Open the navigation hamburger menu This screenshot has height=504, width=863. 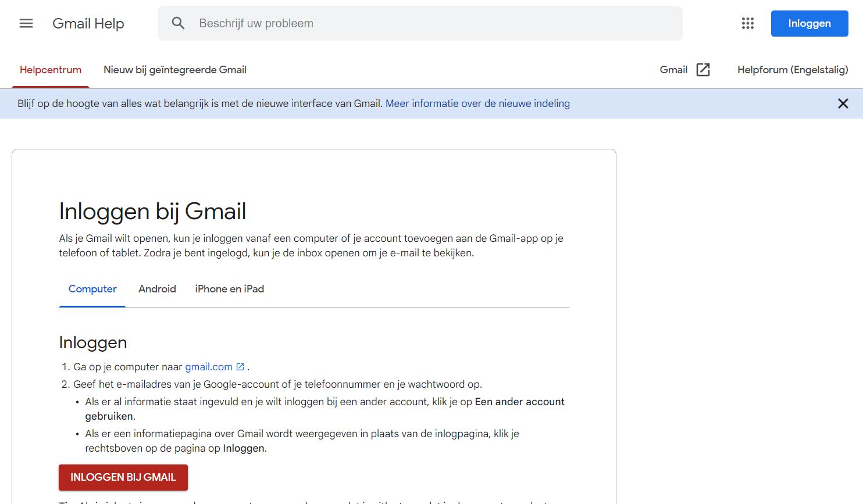[x=26, y=23]
